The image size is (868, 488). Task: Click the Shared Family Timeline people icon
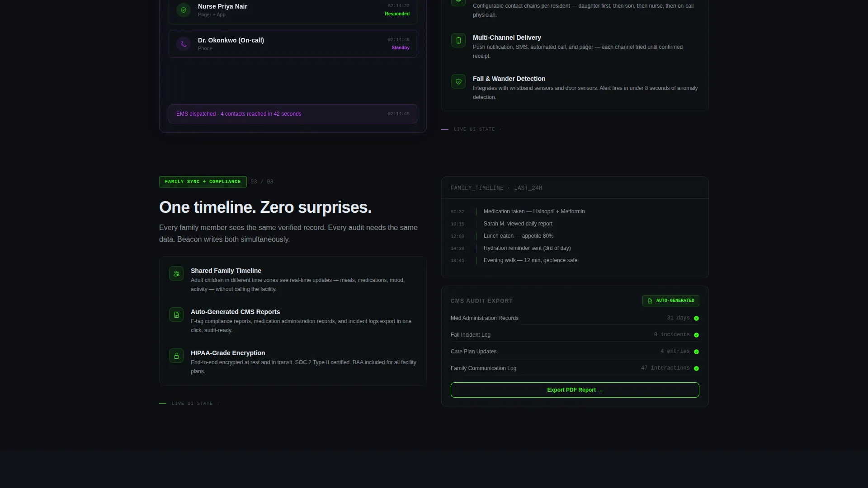pyautogui.click(x=176, y=273)
